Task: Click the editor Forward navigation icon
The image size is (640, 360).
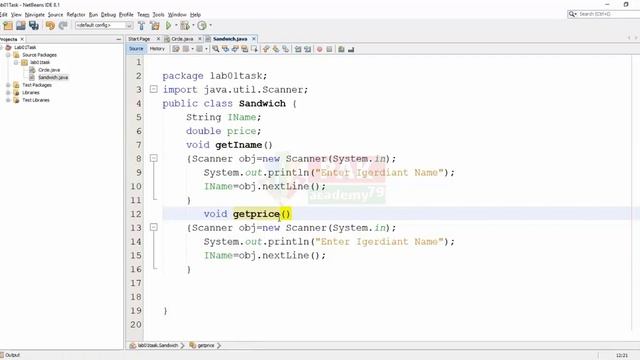Action: tap(200, 49)
